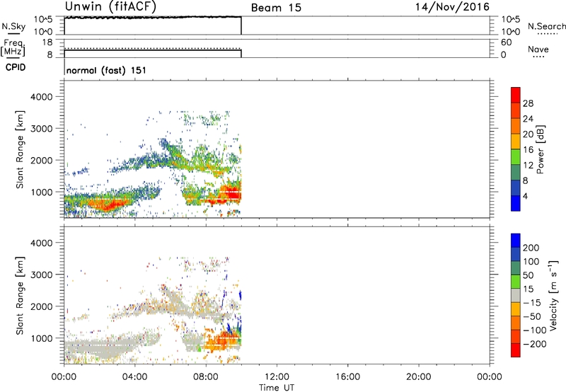This screenshot has width=566, height=392.
Task: Click the 'N.Search' legend label
Action: click(547, 26)
